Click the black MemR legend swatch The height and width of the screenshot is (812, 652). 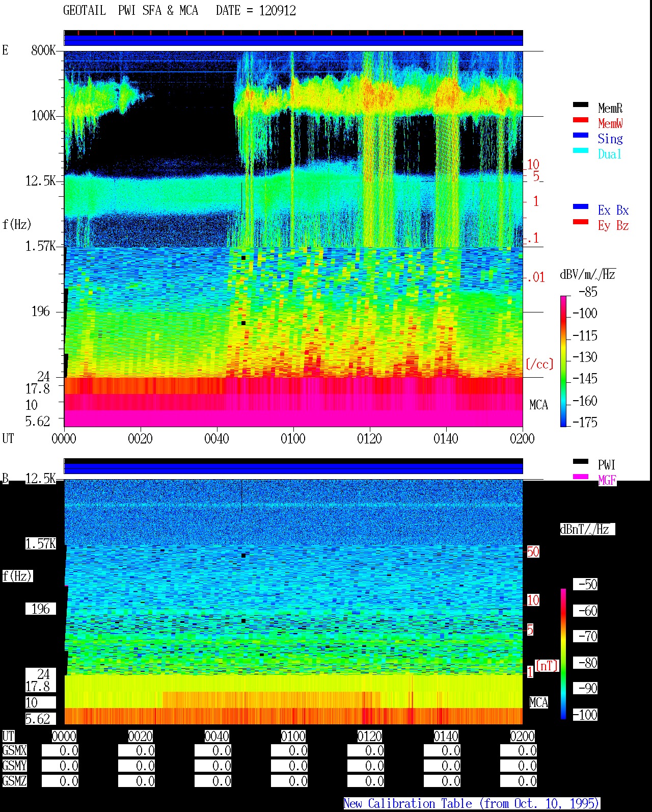point(581,105)
